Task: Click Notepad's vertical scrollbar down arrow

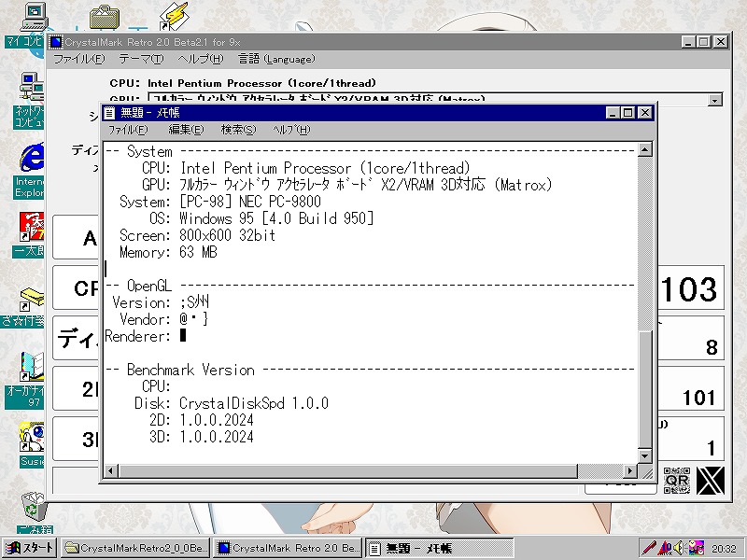Action: [x=645, y=455]
